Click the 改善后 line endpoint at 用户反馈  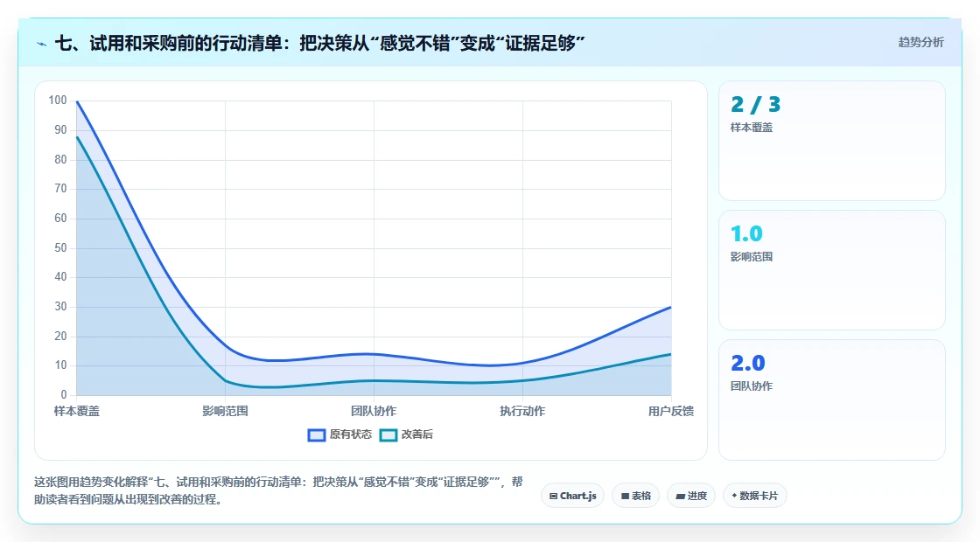coord(670,355)
